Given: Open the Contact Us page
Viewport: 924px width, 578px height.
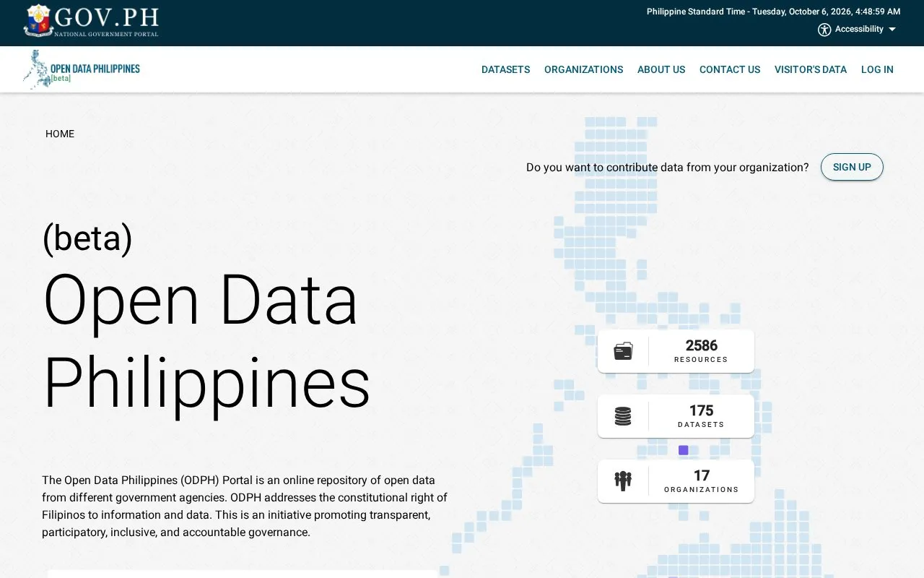Looking at the screenshot, I should coord(730,69).
